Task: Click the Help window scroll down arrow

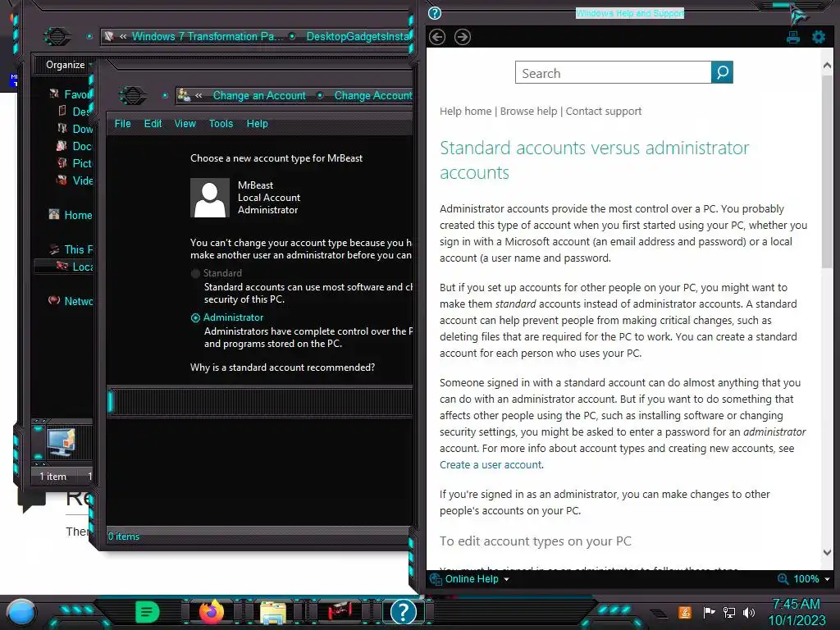Action: tap(827, 552)
